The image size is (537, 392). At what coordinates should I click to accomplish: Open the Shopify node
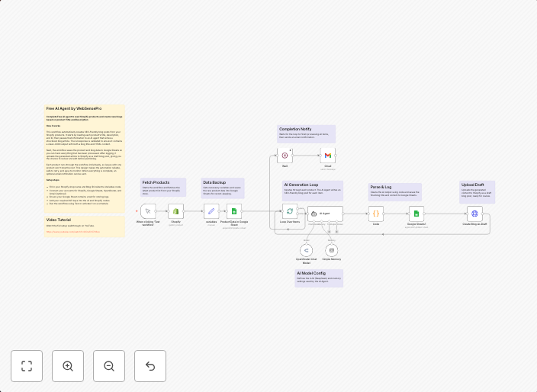pos(176,211)
